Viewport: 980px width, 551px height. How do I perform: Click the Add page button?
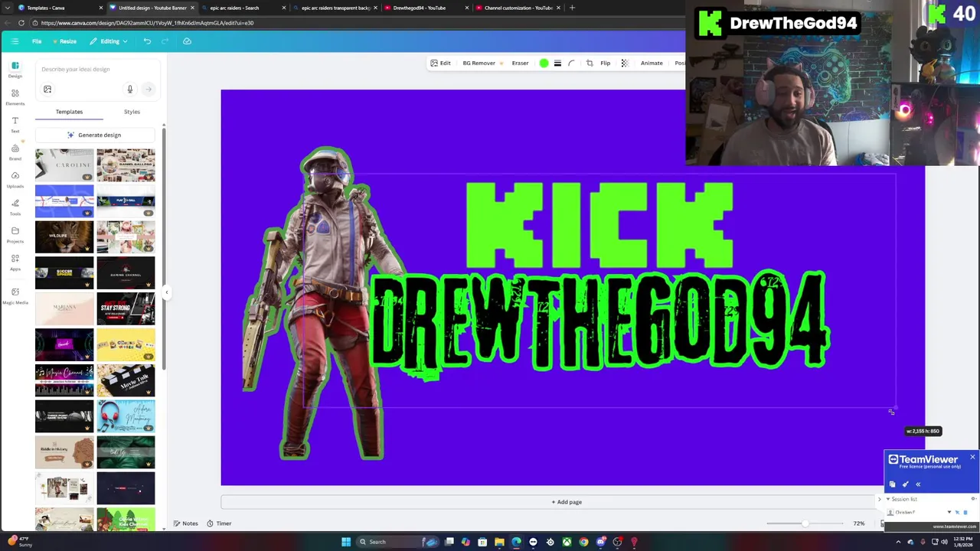pos(567,502)
